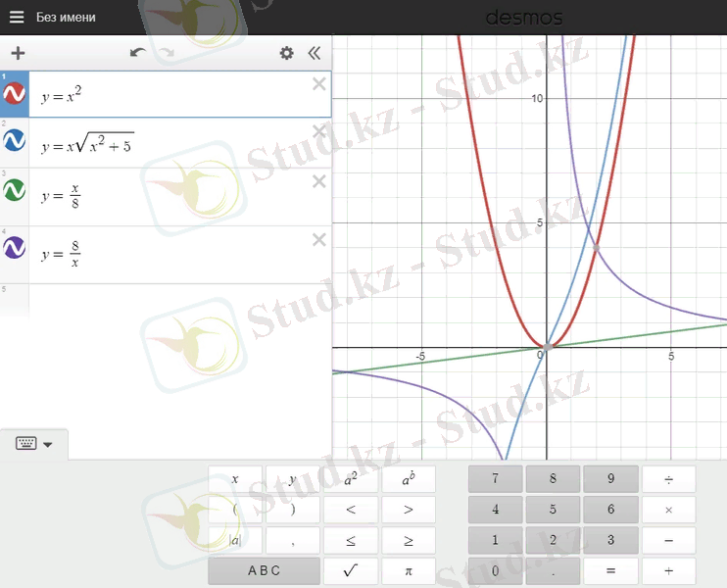Open the graph settings gear icon
Image resolution: width=727 pixels, height=588 pixels.
[286, 53]
